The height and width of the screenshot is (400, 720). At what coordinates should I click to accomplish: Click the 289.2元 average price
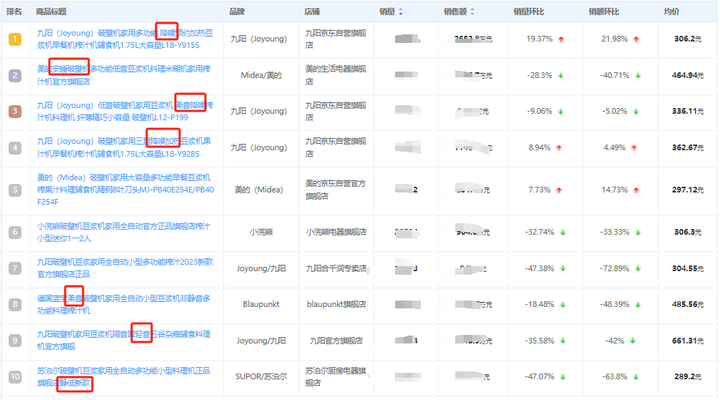687,377
